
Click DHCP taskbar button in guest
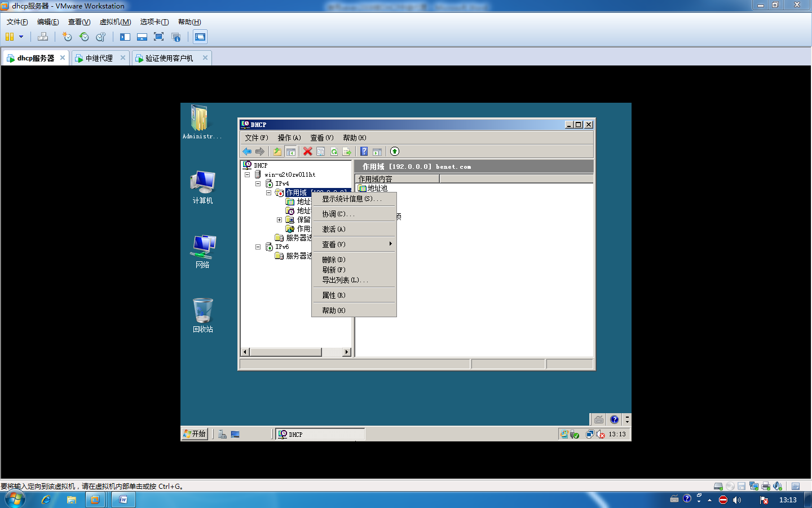point(320,434)
